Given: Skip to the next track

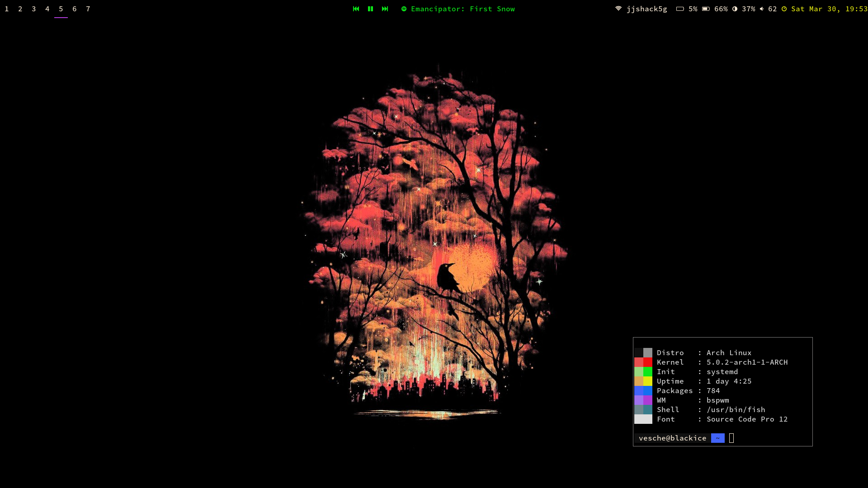Looking at the screenshot, I should pos(385,9).
